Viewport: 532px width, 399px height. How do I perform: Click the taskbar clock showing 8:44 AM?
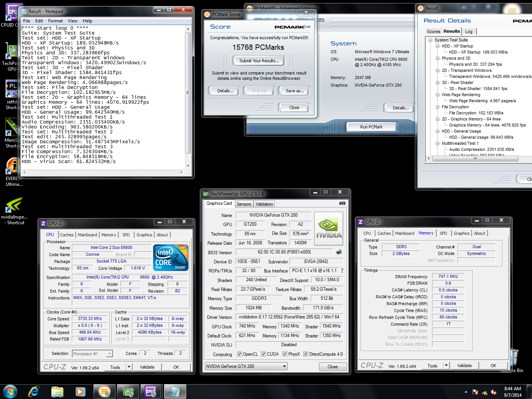(513, 392)
